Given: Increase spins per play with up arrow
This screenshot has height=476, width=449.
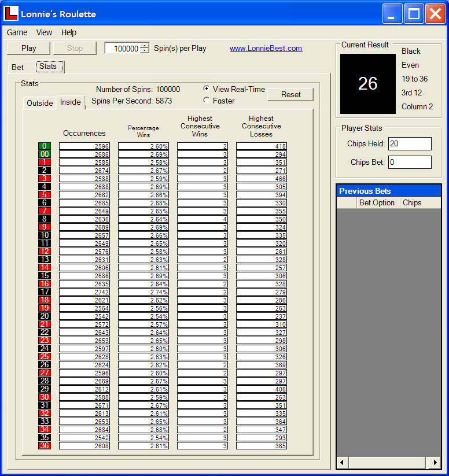Looking at the screenshot, I should pos(145,46).
